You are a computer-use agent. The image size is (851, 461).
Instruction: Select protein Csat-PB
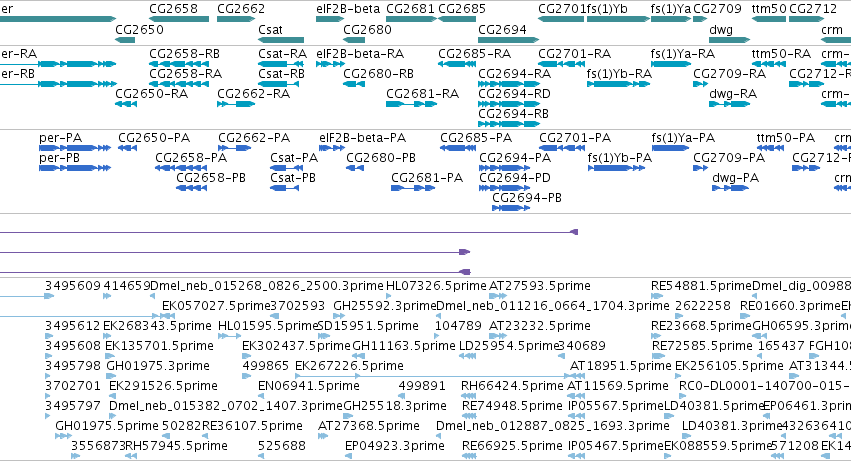(x=284, y=188)
